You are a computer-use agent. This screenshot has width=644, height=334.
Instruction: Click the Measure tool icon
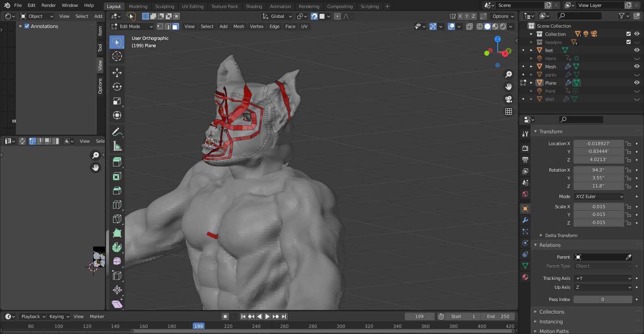pyautogui.click(x=117, y=146)
